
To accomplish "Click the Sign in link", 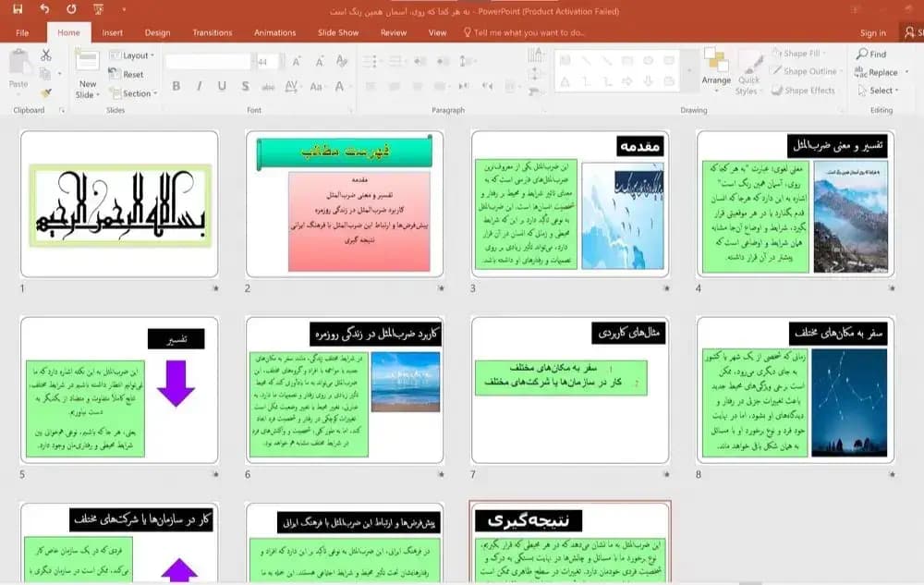I will [x=873, y=33].
